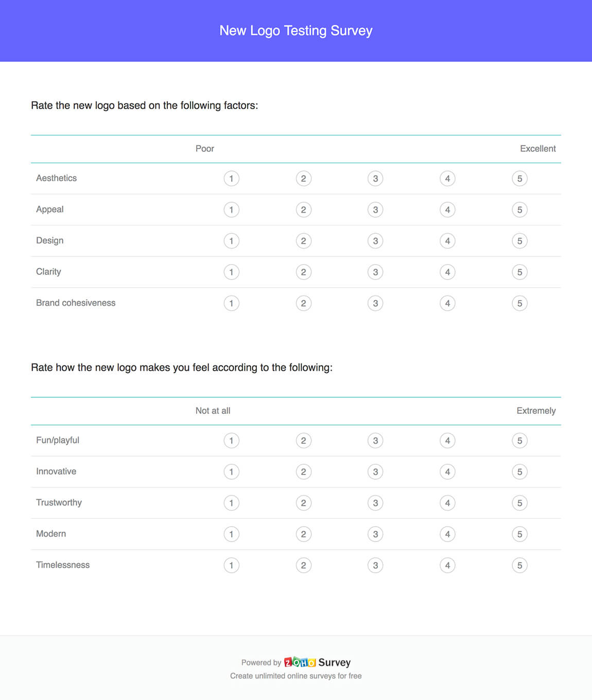Open the Zoho Survey logo link
This screenshot has height=700, width=592.
point(317,662)
